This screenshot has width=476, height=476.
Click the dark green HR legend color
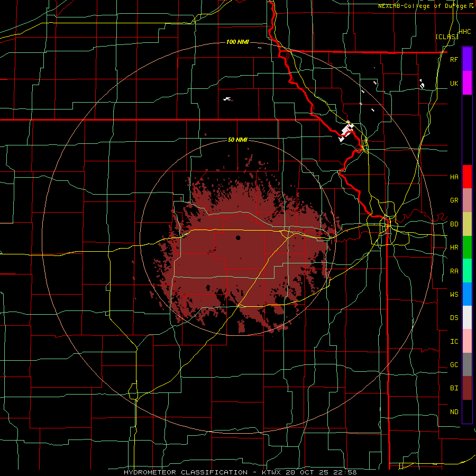pos(467,248)
